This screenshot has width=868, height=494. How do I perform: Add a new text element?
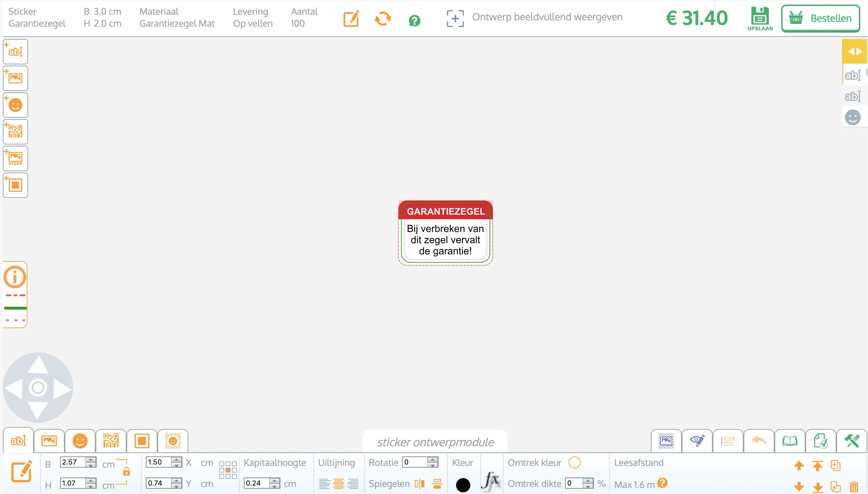click(x=15, y=52)
